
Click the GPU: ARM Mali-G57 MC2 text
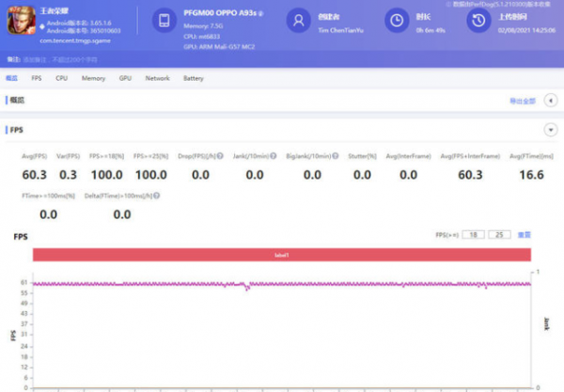point(219,46)
